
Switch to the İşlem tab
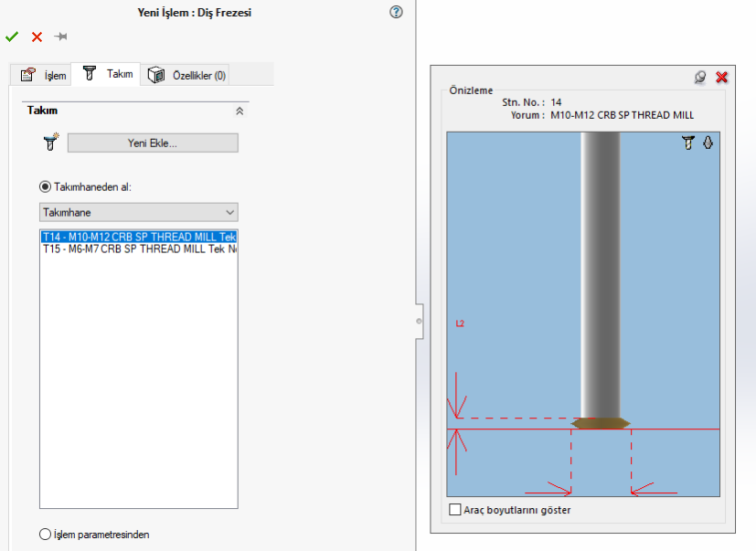click(44, 75)
